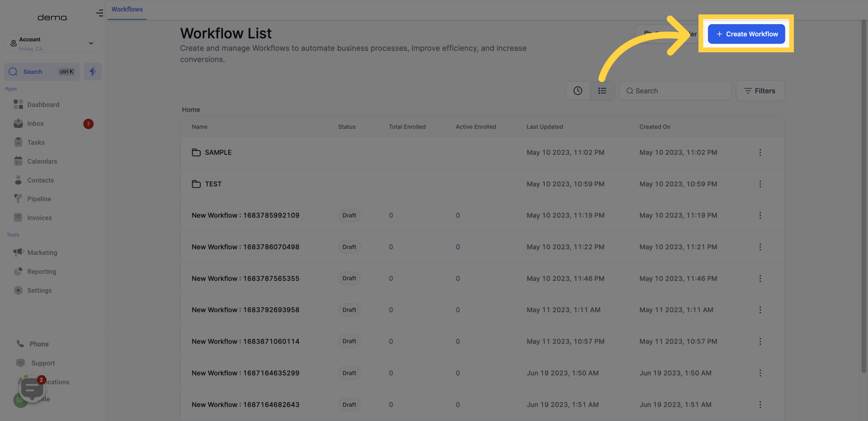Open Support from the sidebar
Viewport: 868px width, 421px height.
43,363
